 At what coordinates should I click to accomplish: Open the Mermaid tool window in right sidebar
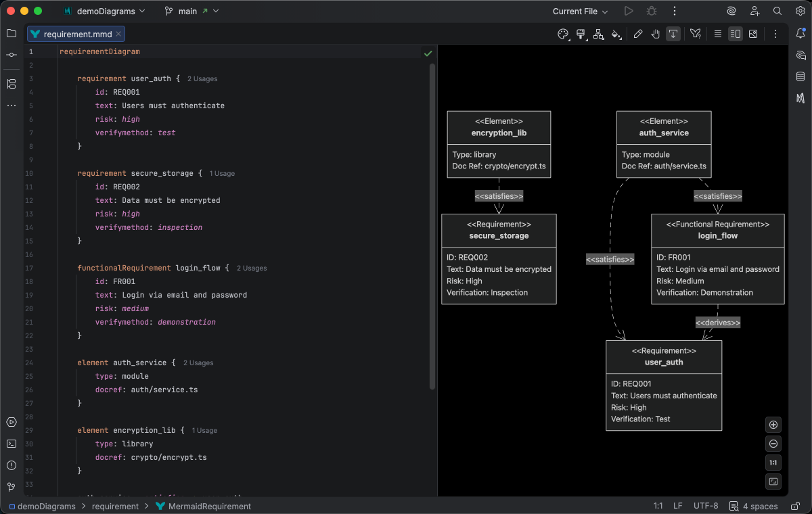coord(800,98)
